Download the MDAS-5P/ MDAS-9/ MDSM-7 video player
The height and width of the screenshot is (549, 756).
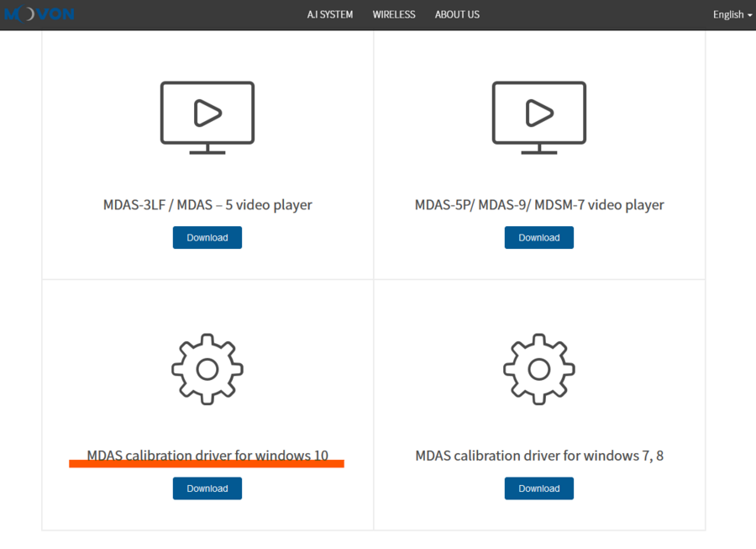coord(538,237)
